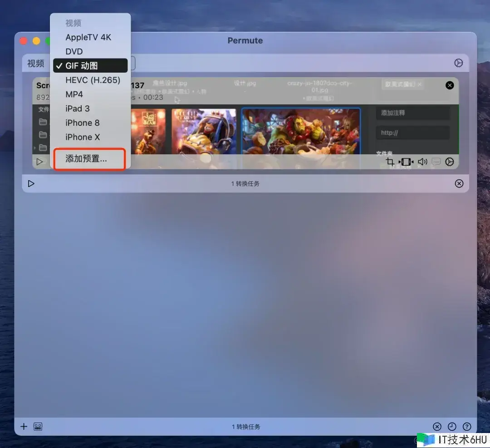Open the crop tool for the video

pyautogui.click(x=390, y=162)
